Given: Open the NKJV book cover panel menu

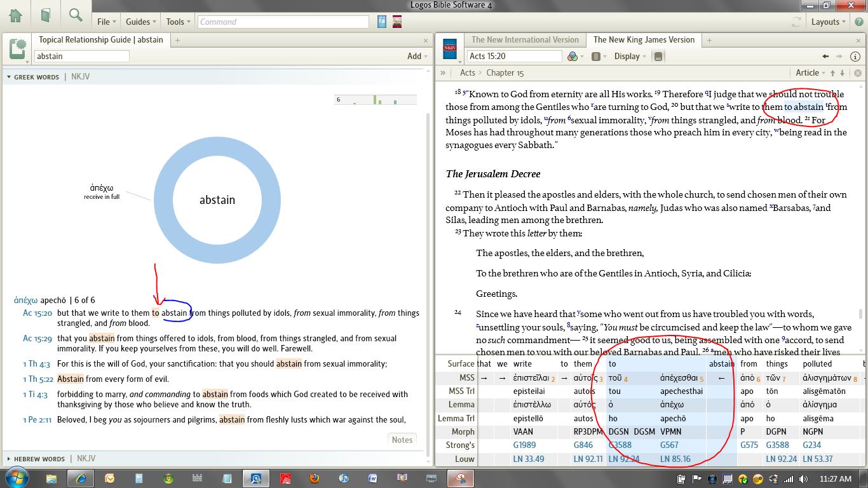Looking at the screenshot, I should [451, 50].
